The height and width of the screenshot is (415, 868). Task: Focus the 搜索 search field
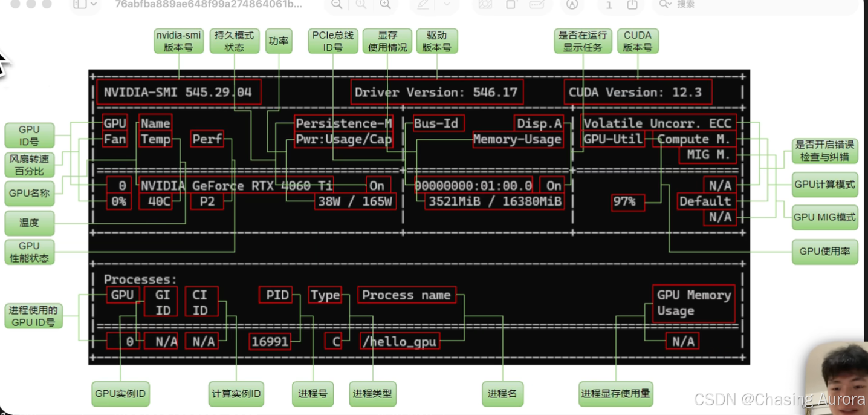tap(756, 4)
